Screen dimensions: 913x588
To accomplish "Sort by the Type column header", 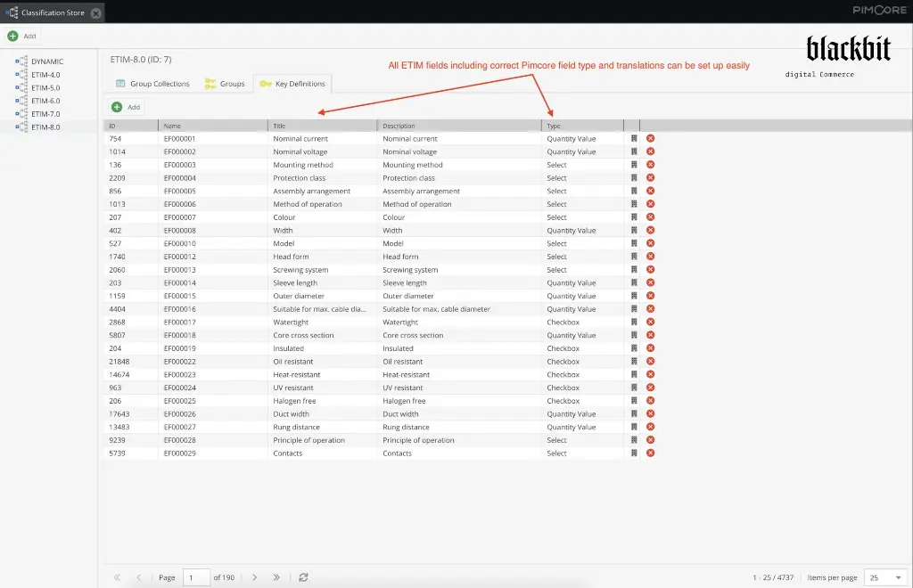I will 583,126.
